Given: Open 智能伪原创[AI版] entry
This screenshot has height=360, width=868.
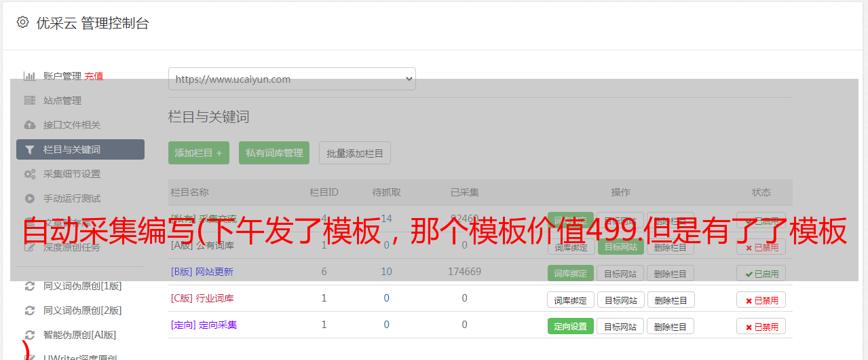Looking at the screenshot, I should tap(80, 335).
